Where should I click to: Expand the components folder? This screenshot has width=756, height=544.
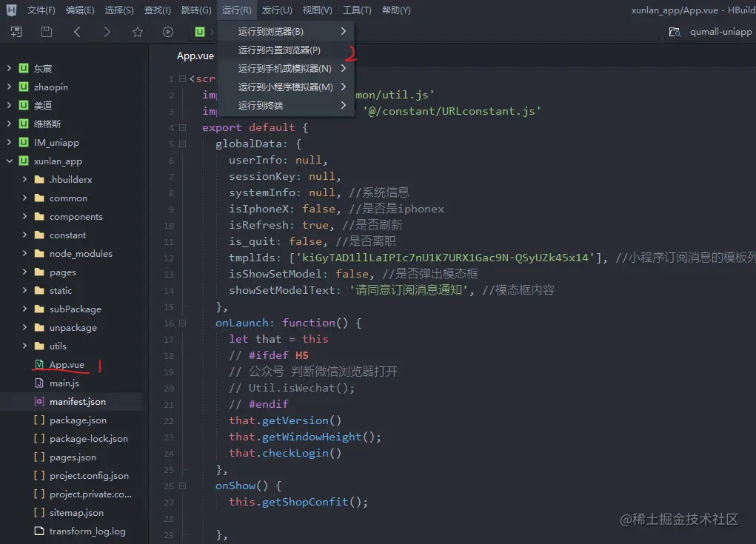(x=24, y=216)
